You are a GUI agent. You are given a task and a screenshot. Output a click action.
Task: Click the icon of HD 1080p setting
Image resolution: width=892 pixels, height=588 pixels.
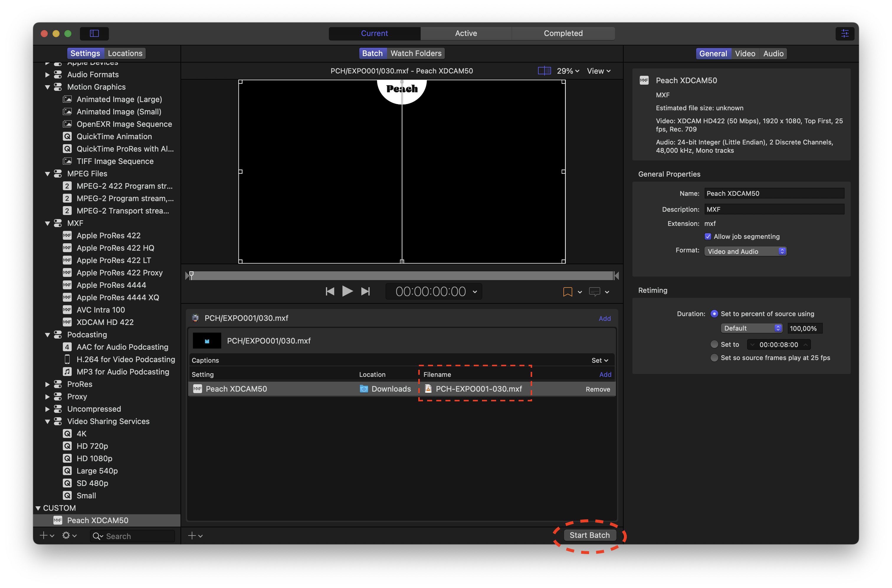[67, 458]
